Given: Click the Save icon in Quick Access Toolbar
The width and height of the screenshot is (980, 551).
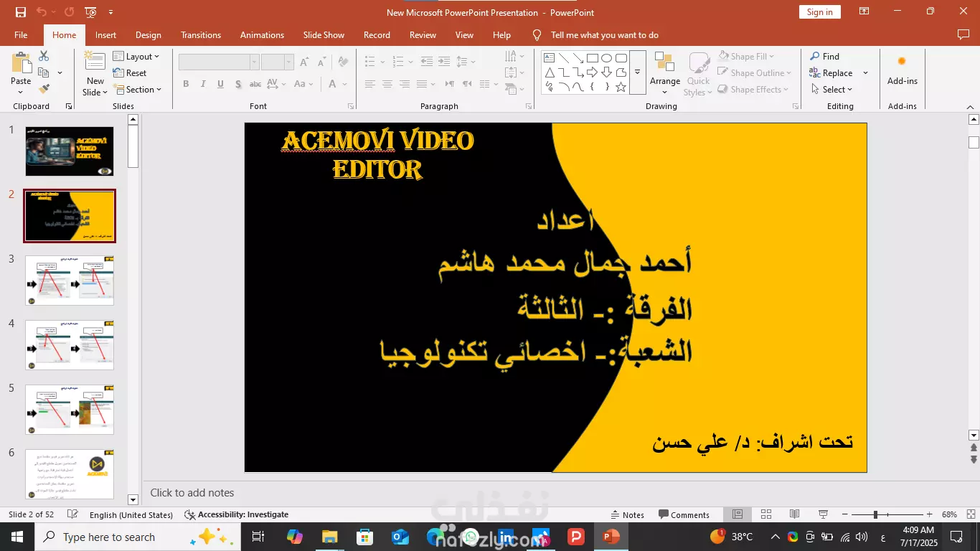Looking at the screenshot, I should click(x=20, y=11).
